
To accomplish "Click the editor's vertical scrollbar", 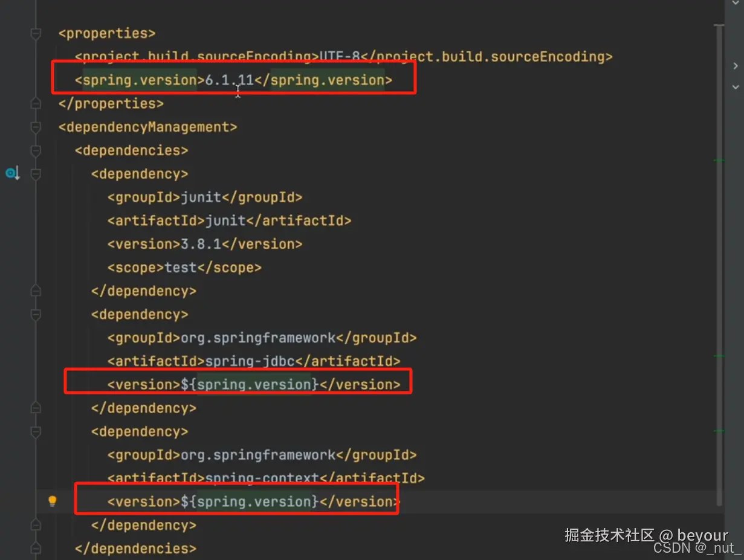I will [719, 266].
